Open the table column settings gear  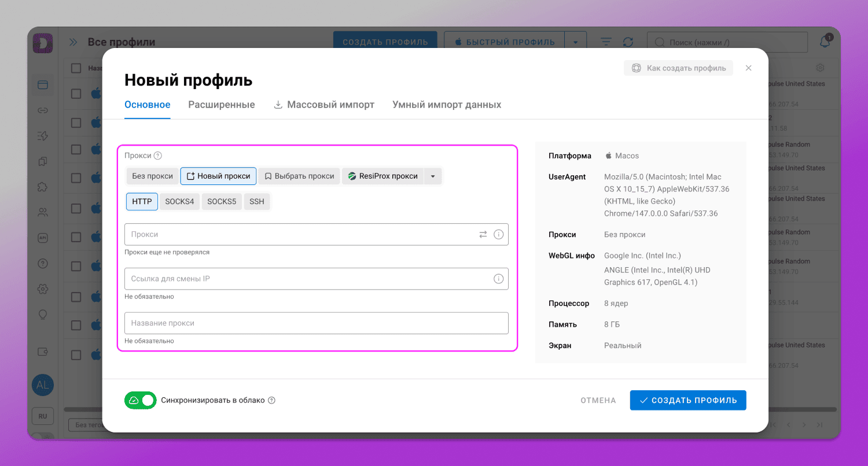820,68
